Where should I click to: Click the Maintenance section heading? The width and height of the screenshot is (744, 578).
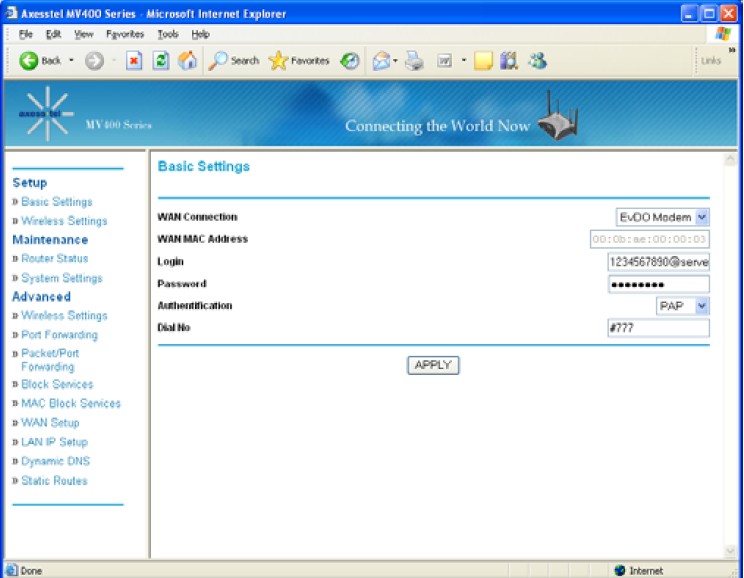[x=50, y=240]
